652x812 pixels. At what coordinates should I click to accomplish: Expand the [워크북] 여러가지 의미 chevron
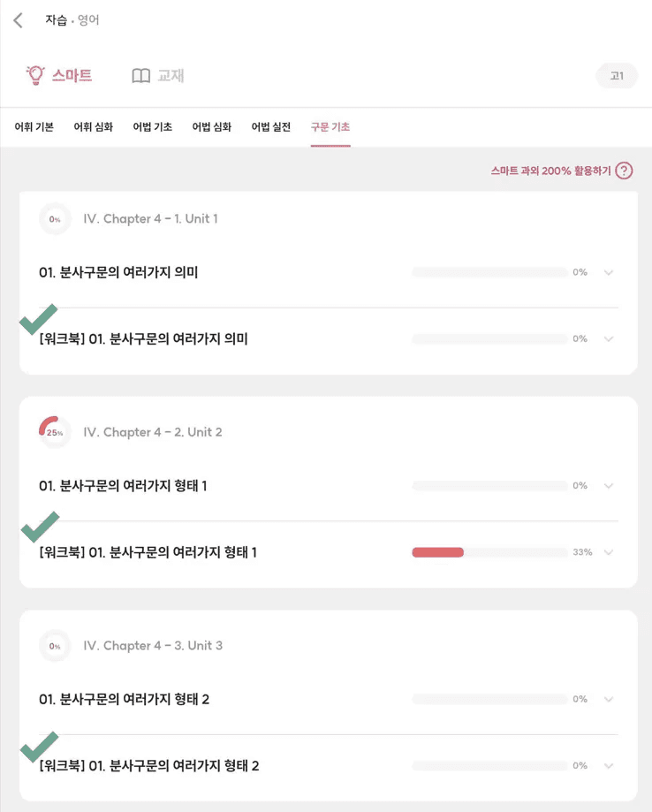tap(608, 338)
